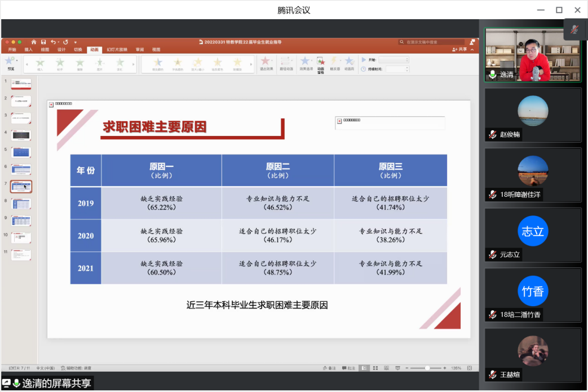Switch to the 插入 insert tab
Image resolution: width=588 pixels, height=392 pixels.
pos(28,50)
